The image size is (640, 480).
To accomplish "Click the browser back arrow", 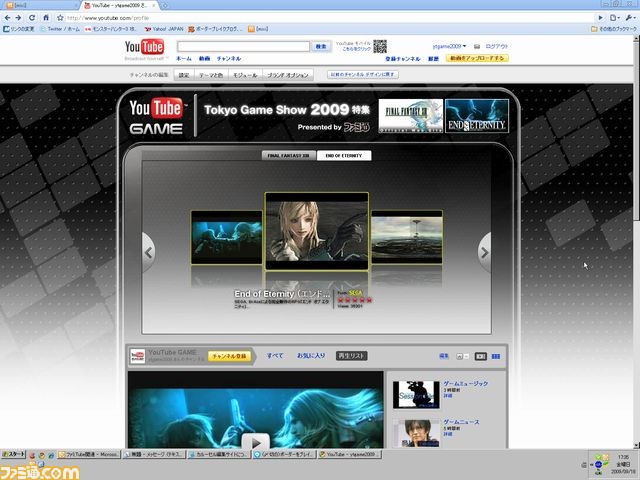I will [8, 18].
